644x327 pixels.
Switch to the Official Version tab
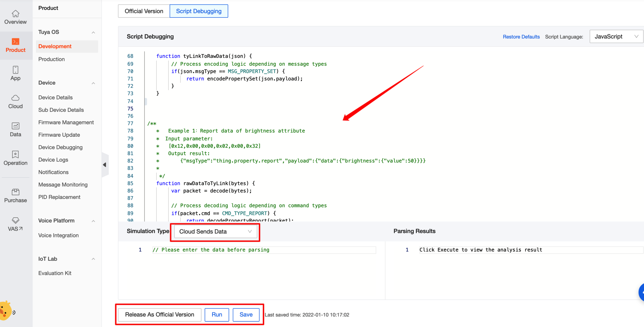point(143,11)
